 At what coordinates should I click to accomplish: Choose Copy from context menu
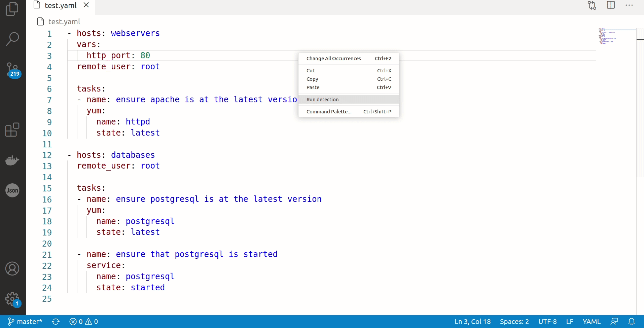pos(349,79)
